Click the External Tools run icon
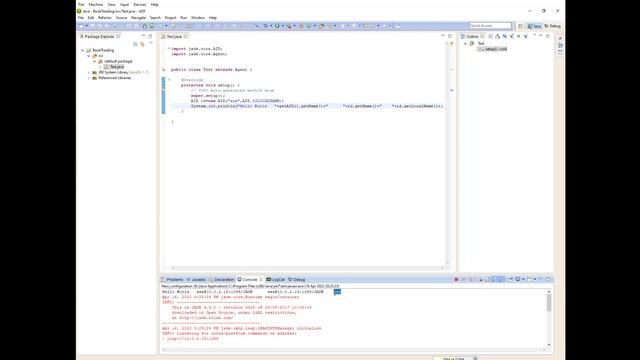640x360 pixels. click(x=289, y=26)
